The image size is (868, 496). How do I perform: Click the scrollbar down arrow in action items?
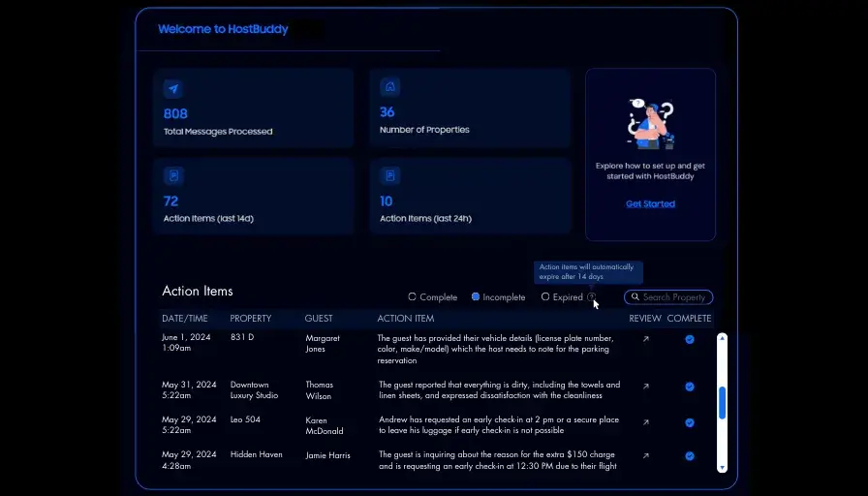(x=722, y=467)
